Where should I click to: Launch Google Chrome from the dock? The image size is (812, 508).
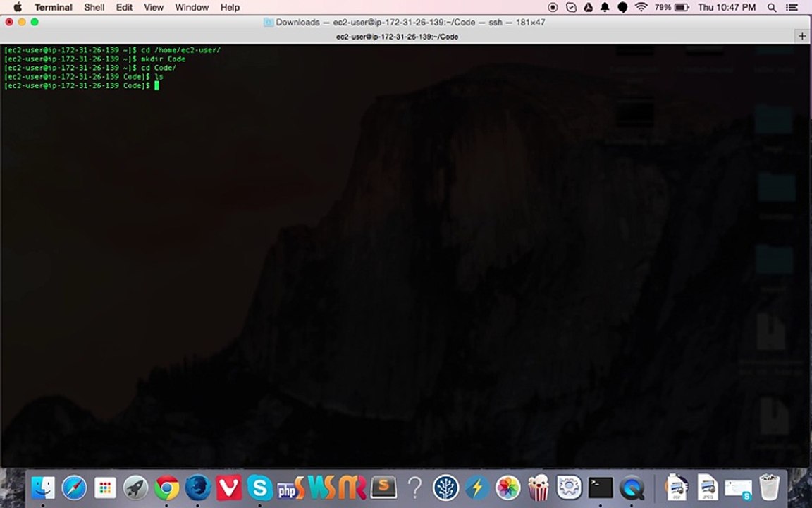tap(167, 488)
